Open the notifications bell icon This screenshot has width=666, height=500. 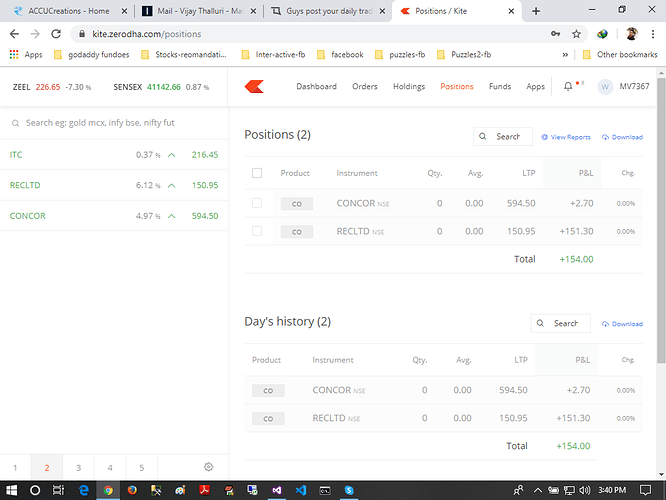[x=568, y=86]
